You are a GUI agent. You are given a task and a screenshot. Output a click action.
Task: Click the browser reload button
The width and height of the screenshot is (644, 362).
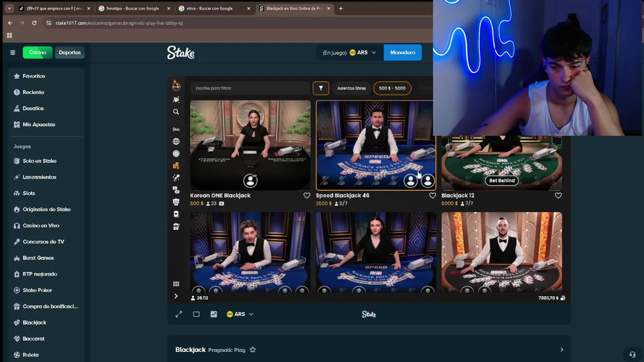[x=34, y=23]
